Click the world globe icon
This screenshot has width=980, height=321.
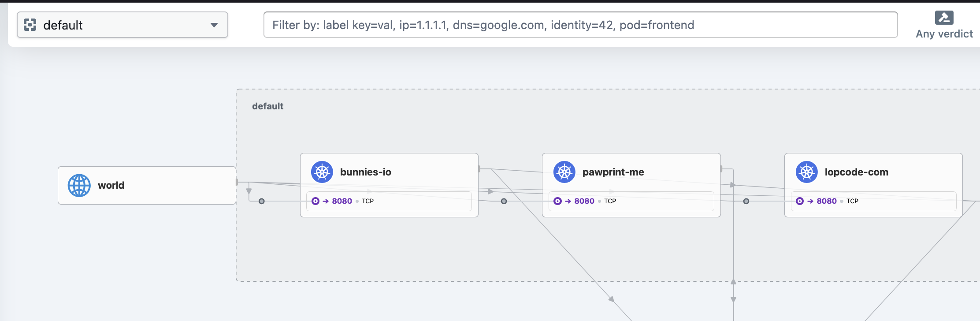click(79, 185)
